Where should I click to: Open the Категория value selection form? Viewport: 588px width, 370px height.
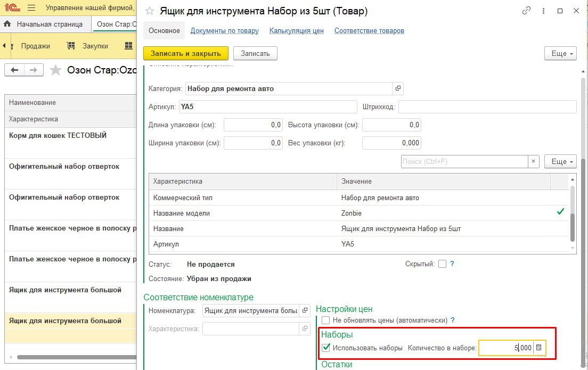[x=398, y=88]
